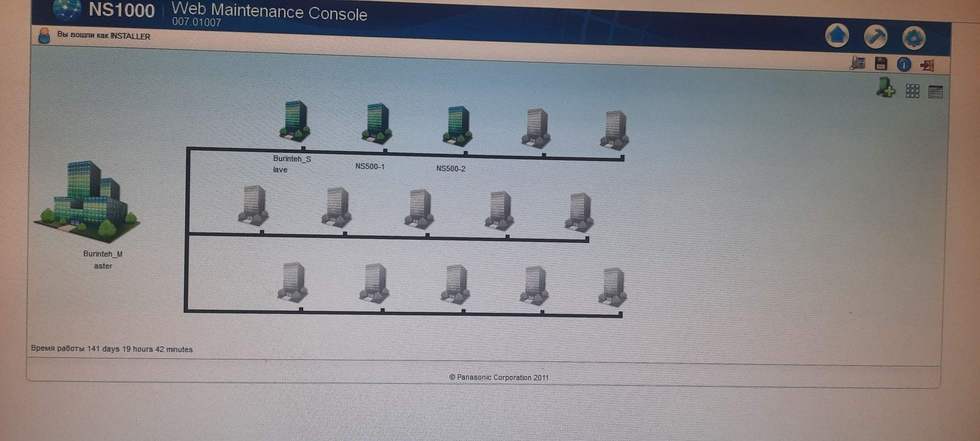Select the gray site right of NS500-2

536,128
